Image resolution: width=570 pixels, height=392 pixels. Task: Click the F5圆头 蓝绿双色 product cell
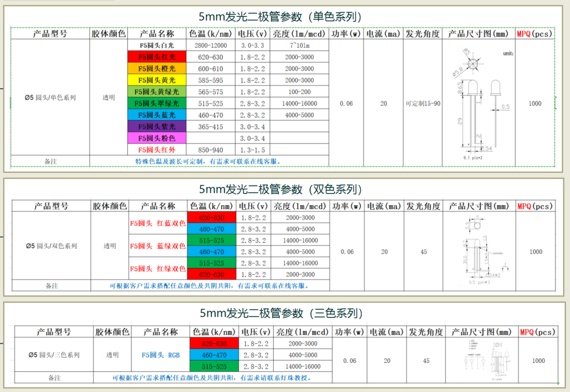[x=158, y=246]
